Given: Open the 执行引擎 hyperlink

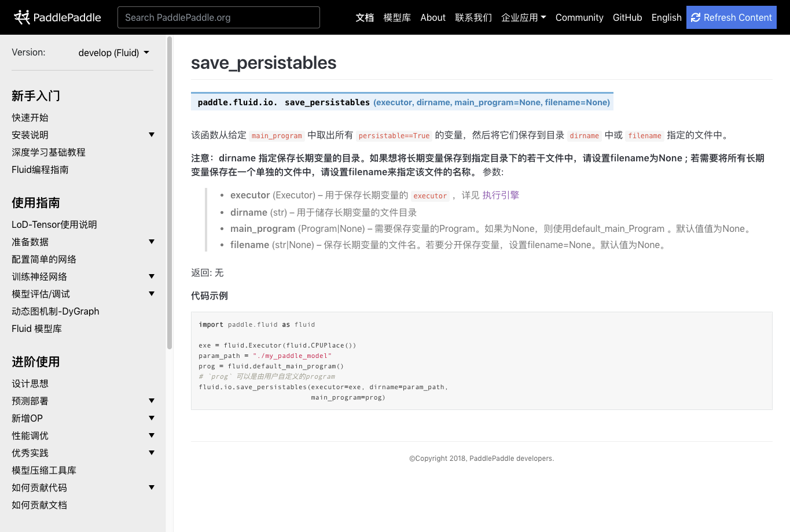Looking at the screenshot, I should click(x=501, y=195).
